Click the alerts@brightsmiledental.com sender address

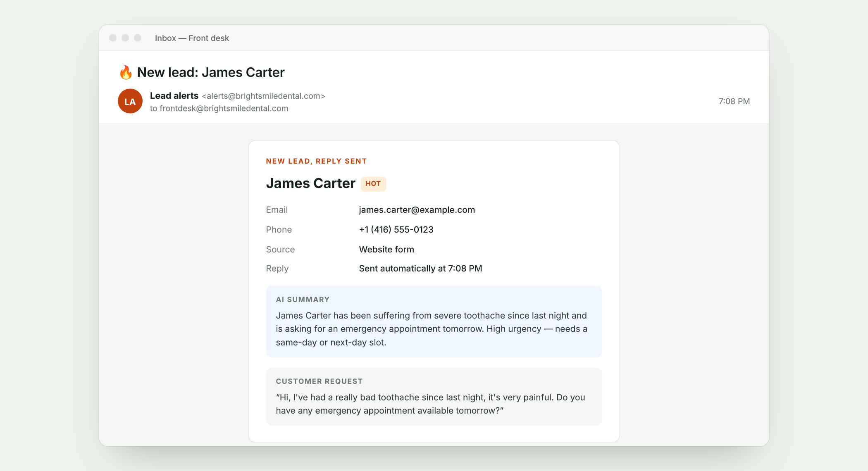point(263,96)
